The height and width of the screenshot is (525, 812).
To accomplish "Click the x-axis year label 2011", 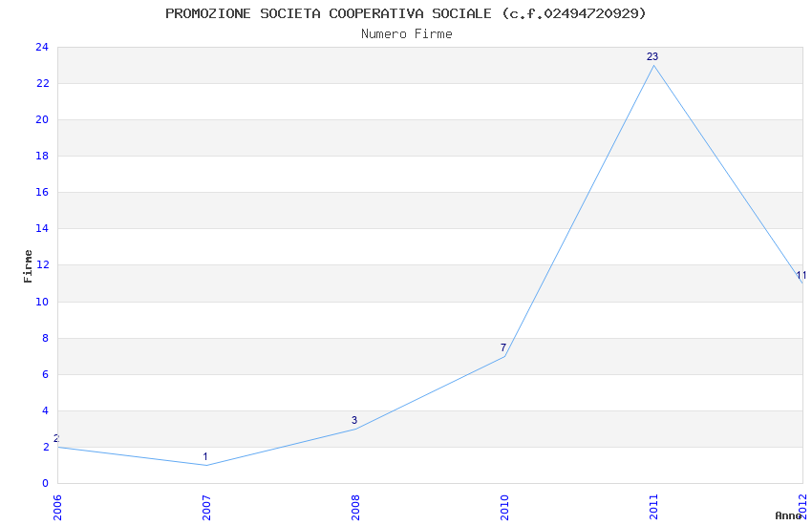I will click(653, 508).
